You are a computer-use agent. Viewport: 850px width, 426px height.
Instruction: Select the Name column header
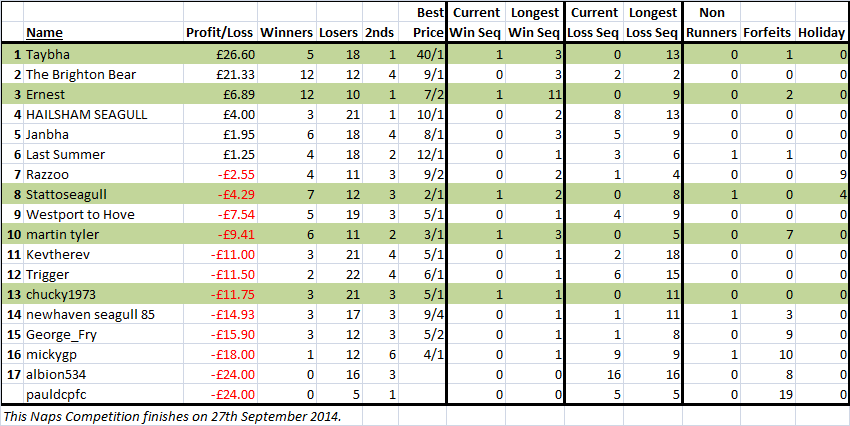tap(44, 33)
